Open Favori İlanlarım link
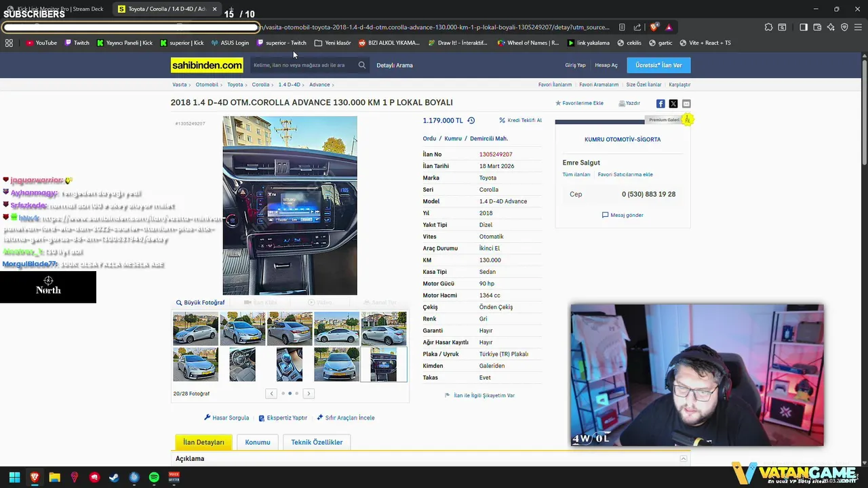 point(555,85)
